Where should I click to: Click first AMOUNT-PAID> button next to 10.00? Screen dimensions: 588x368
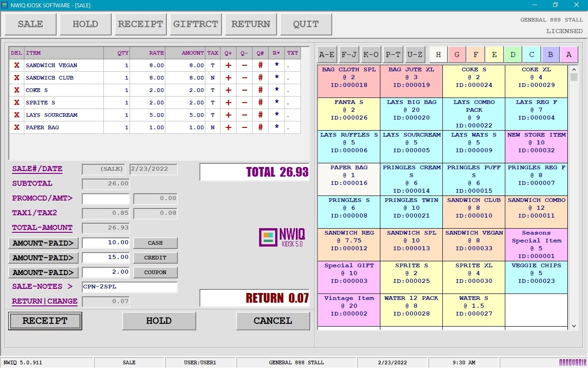(x=44, y=243)
